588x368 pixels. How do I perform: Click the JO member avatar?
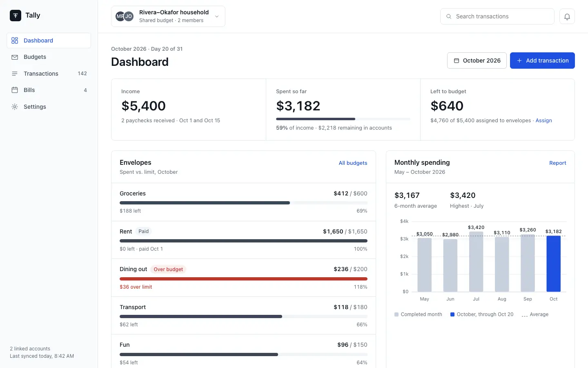129,16
